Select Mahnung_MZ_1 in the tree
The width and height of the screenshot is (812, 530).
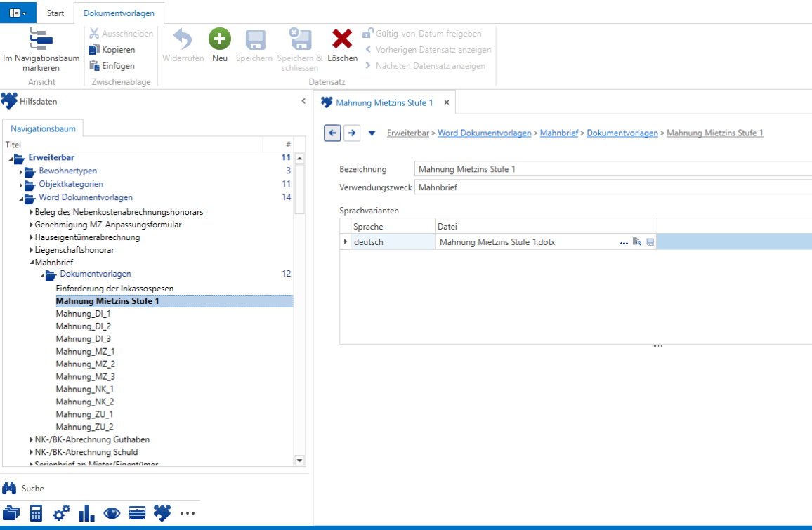point(86,352)
